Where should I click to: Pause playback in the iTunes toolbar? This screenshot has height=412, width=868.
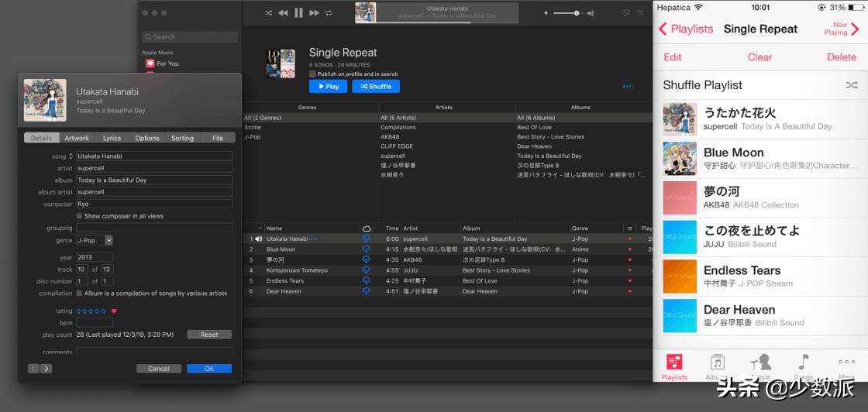point(298,13)
